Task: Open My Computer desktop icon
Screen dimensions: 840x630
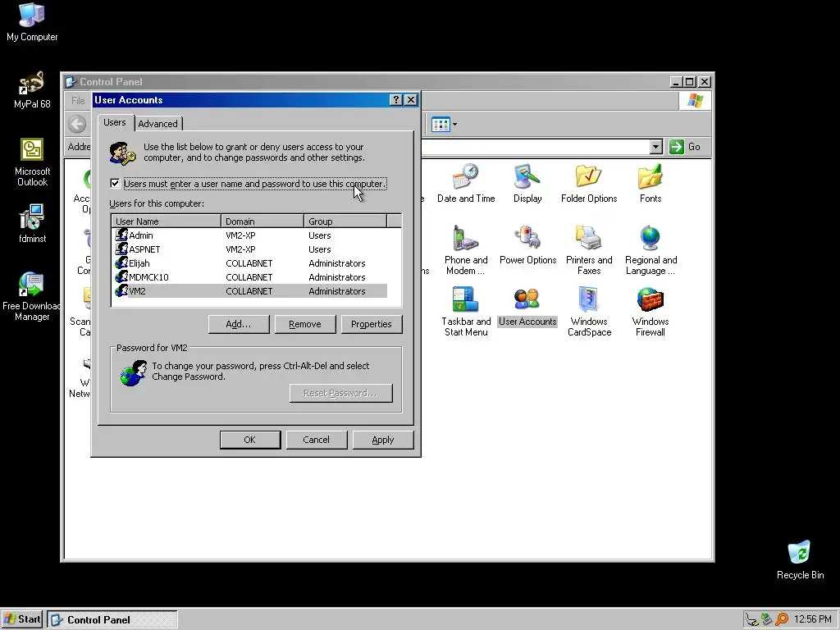Action: [x=32, y=21]
